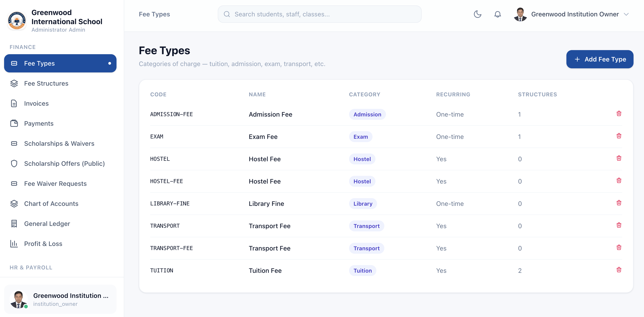Click the CATEGORY column header

point(365,94)
